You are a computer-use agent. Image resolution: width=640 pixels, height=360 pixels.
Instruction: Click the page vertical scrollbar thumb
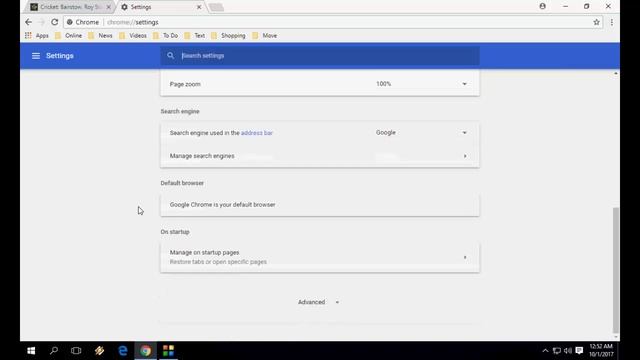(x=616, y=270)
